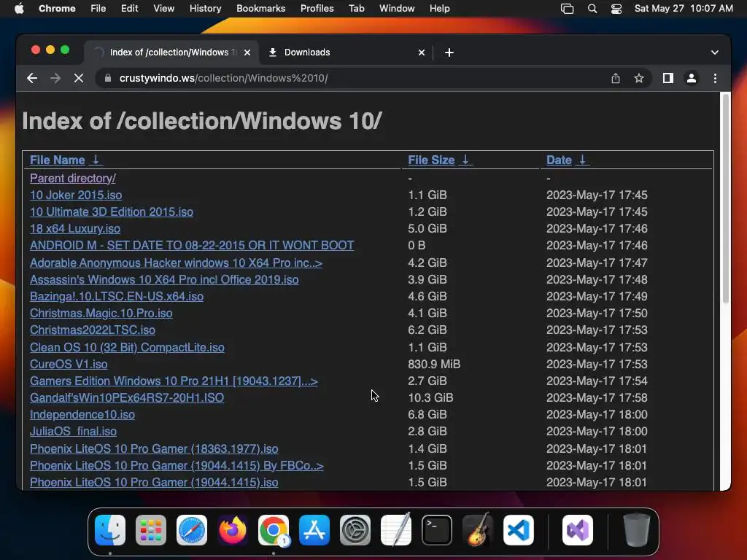The width and height of the screenshot is (747, 560).
Task: Open ANDROID M SET DATE link
Action: (x=192, y=245)
